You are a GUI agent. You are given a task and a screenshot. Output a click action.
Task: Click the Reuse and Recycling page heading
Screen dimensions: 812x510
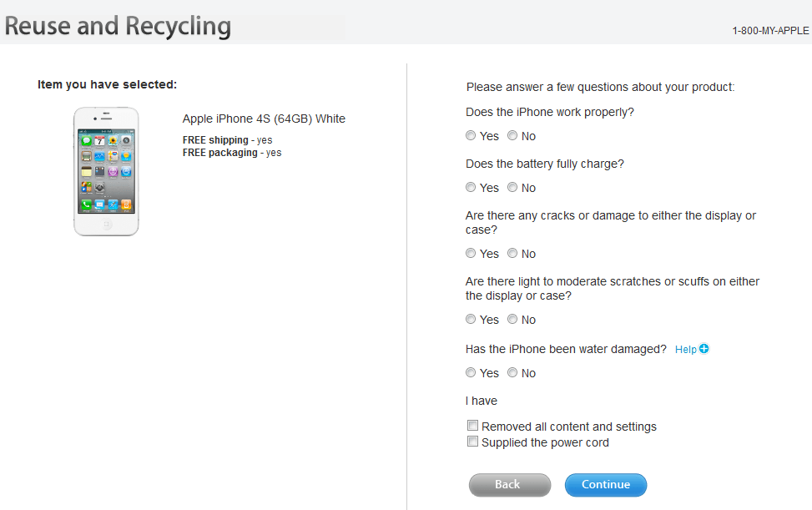pos(118,26)
